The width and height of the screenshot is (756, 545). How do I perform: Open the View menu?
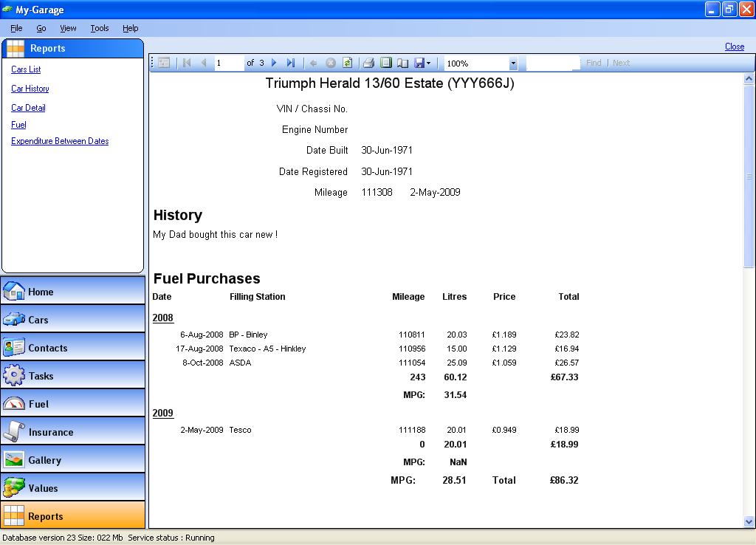(x=68, y=28)
